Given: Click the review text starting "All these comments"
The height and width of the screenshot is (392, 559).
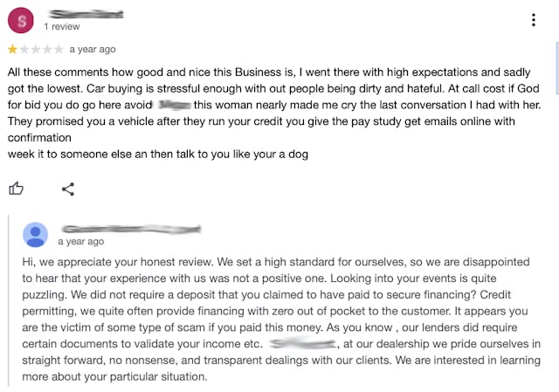Looking at the screenshot, I should [x=274, y=113].
